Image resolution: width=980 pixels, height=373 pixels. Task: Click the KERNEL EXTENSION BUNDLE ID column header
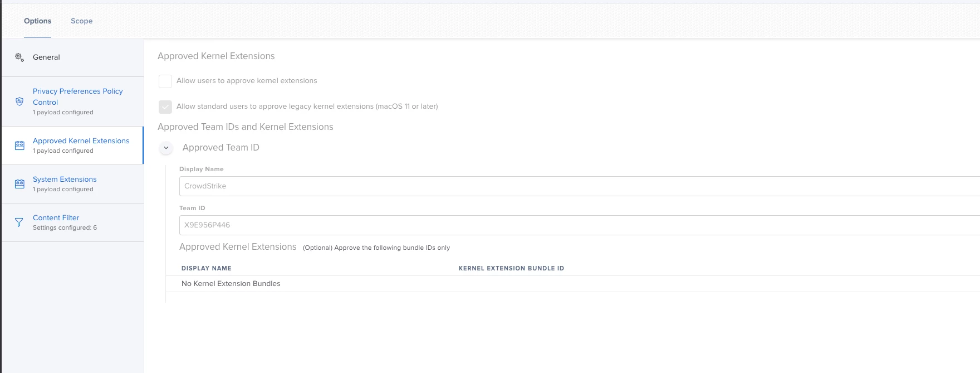[x=511, y=268]
